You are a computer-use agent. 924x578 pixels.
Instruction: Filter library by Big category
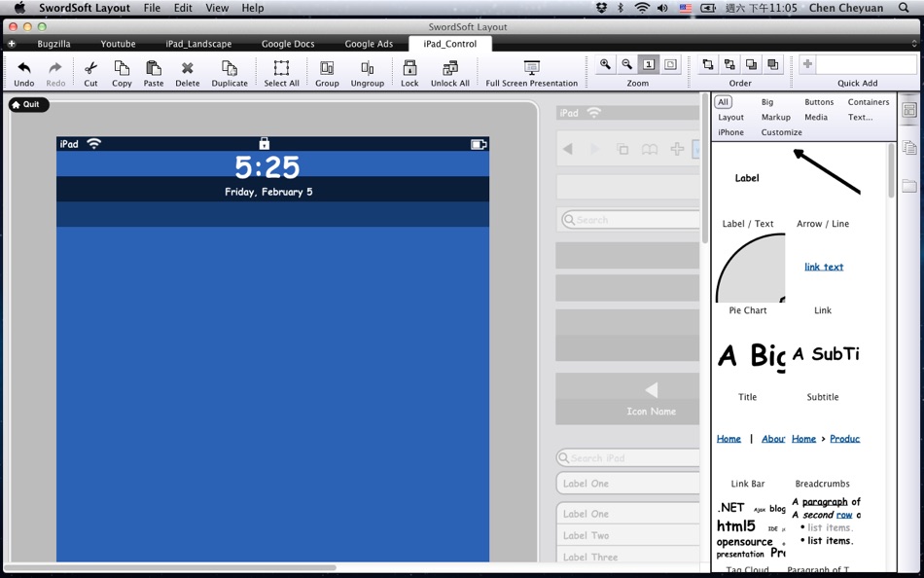[x=767, y=102]
